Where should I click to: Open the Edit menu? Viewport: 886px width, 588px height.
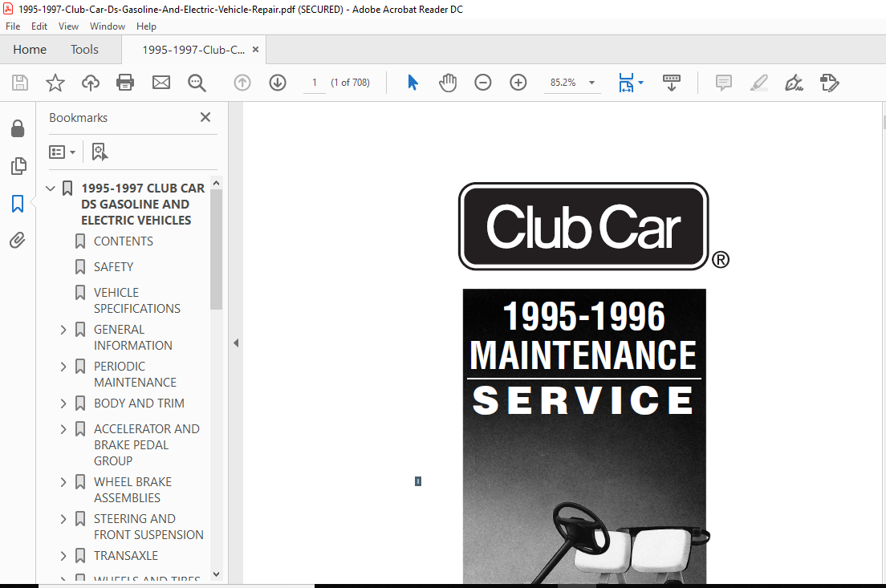pos(39,26)
